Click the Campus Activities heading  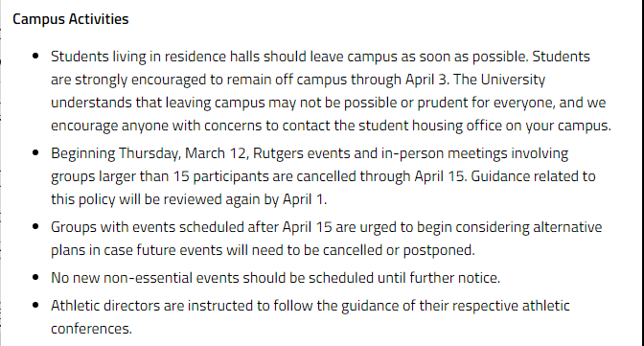tap(71, 19)
